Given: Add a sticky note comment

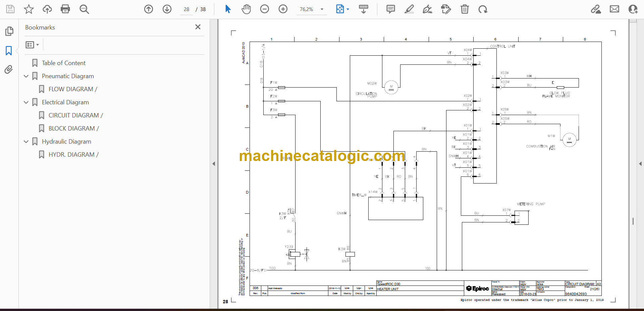Looking at the screenshot, I should click(x=390, y=9).
